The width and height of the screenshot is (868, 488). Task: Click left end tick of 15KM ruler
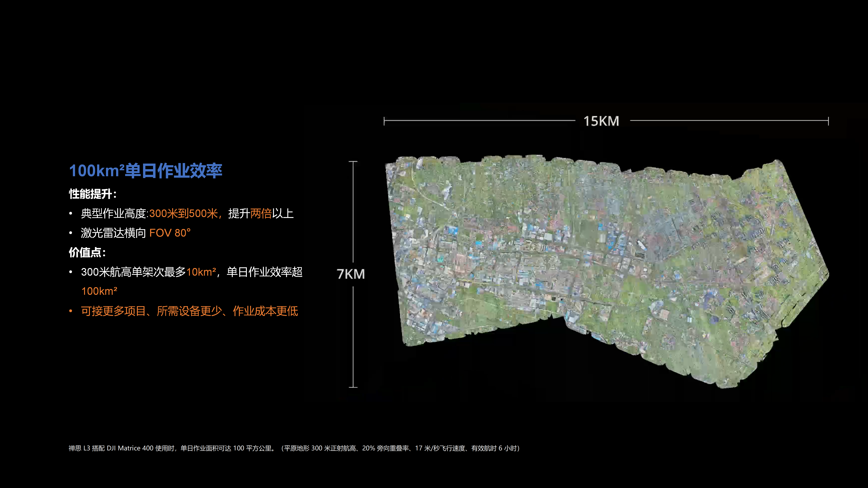coord(384,121)
